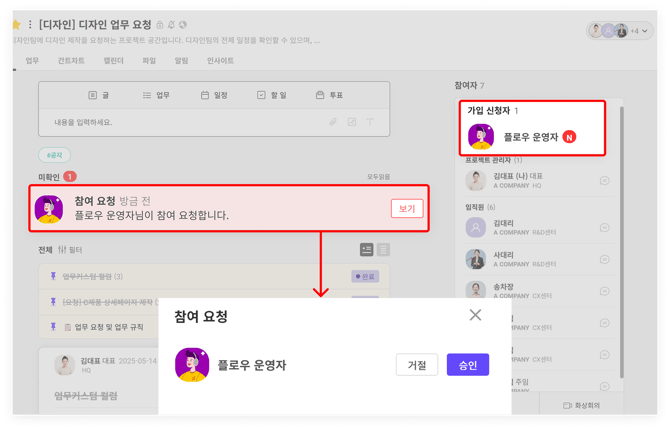Click the 내용을 입력하세요 input field
The height and width of the screenshot is (430, 670).
[180, 122]
